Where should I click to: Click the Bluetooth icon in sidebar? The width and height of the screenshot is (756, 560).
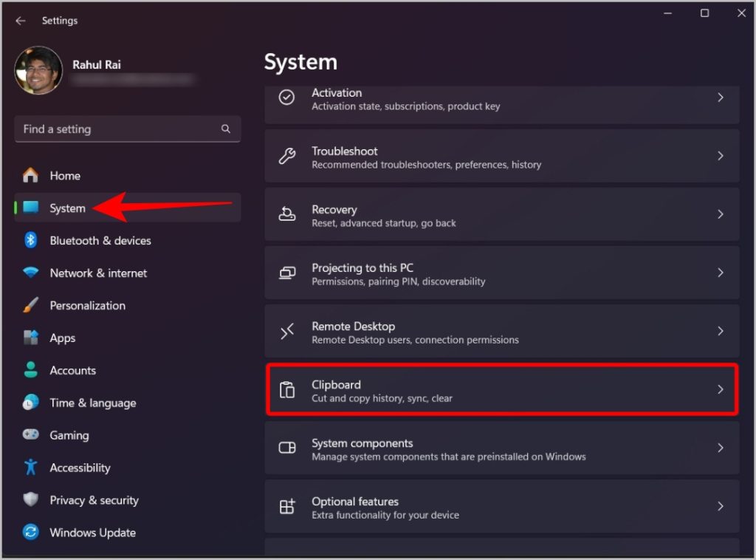click(31, 239)
